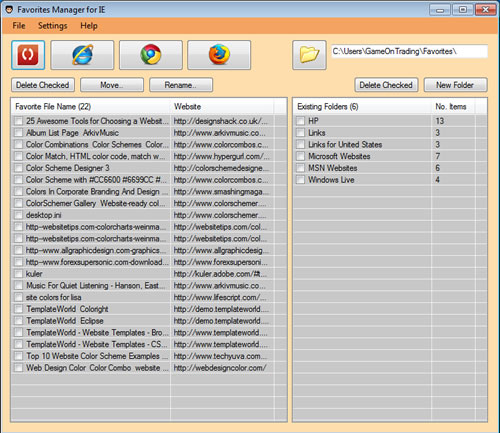Create a New Folder
The image size is (500, 433).
pos(455,85)
